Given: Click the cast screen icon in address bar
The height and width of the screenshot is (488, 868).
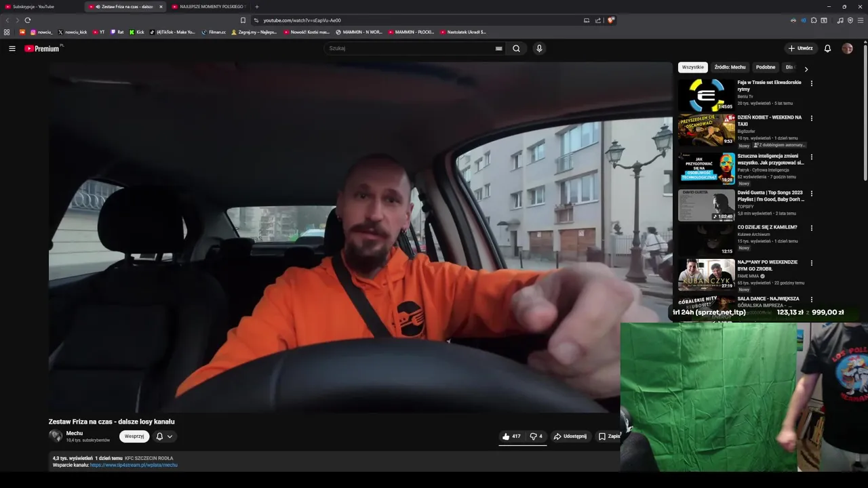Looking at the screenshot, I should [x=587, y=20].
